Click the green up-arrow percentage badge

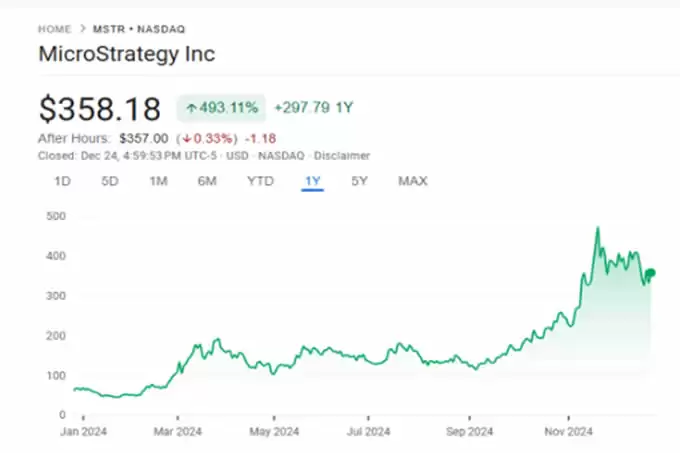click(221, 108)
